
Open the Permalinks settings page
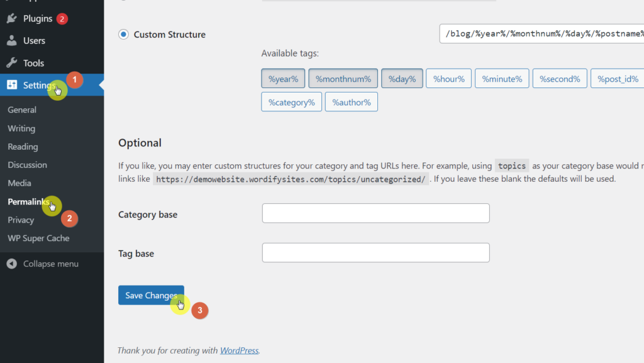[x=28, y=201]
